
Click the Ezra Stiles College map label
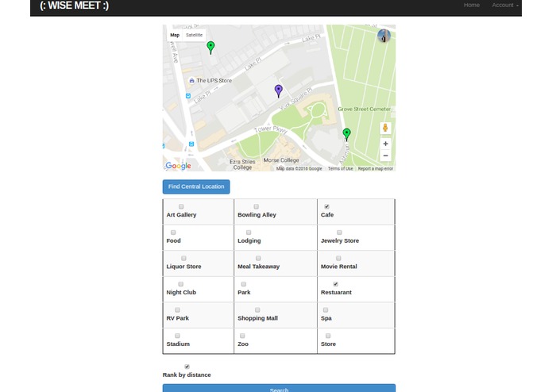pos(242,164)
